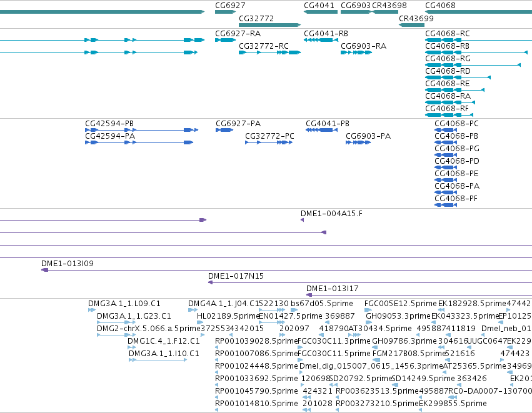This screenshot has height=413, width=532.
Task: Select protein CG4041-PB
Action: pyautogui.click(x=328, y=124)
